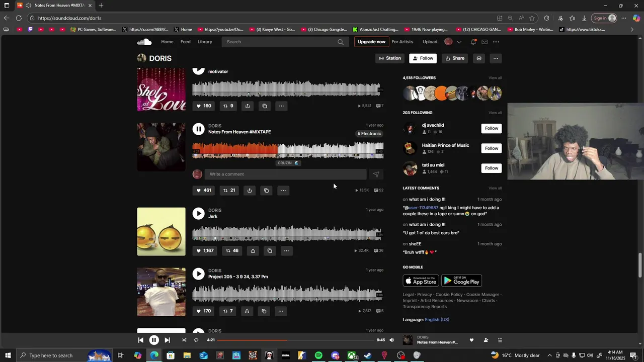Like the motivator track (160 likes)

pos(204,106)
